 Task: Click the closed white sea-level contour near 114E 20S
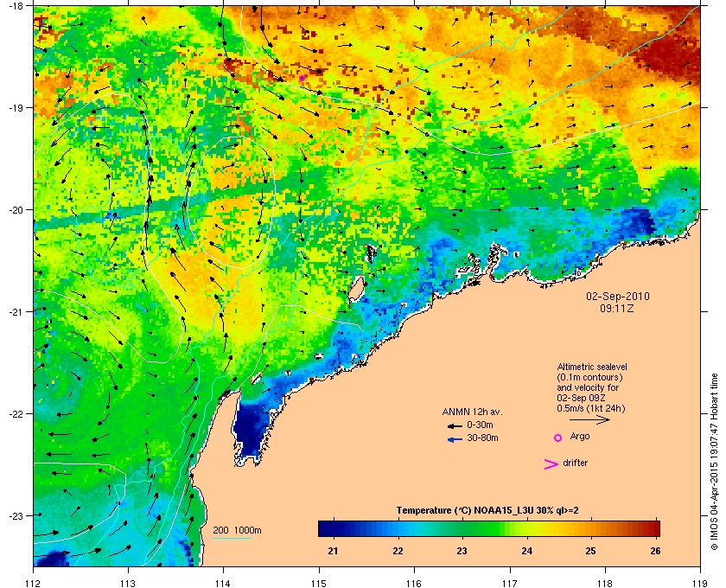(x=232, y=202)
